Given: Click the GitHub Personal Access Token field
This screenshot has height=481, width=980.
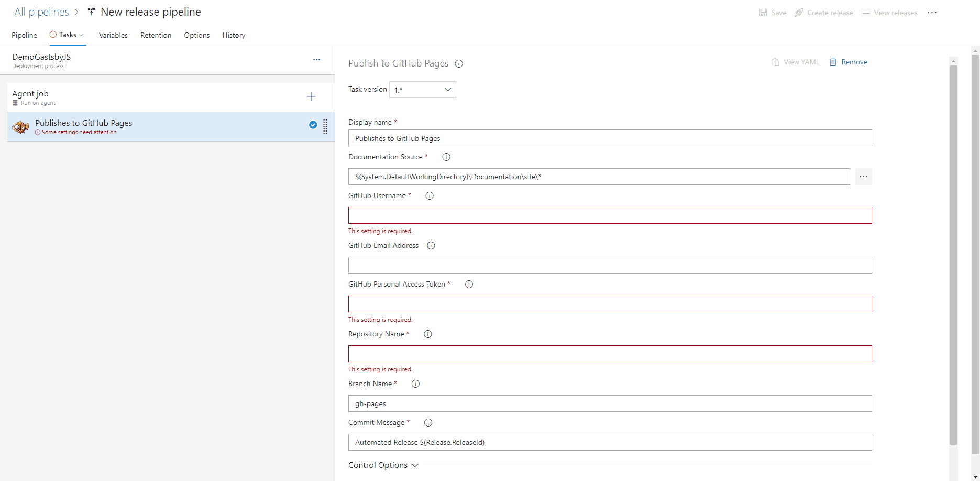Looking at the screenshot, I should tap(610, 304).
